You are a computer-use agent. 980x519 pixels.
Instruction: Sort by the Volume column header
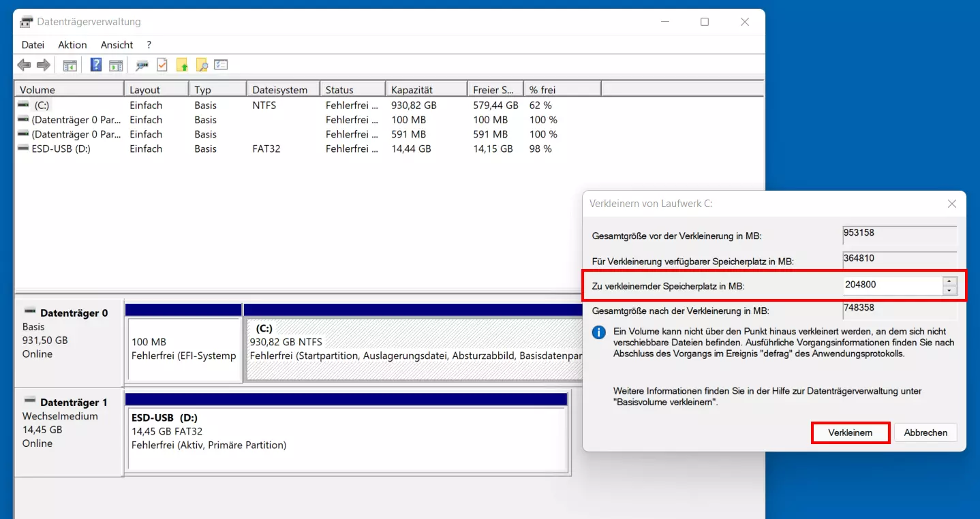click(69, 89)
